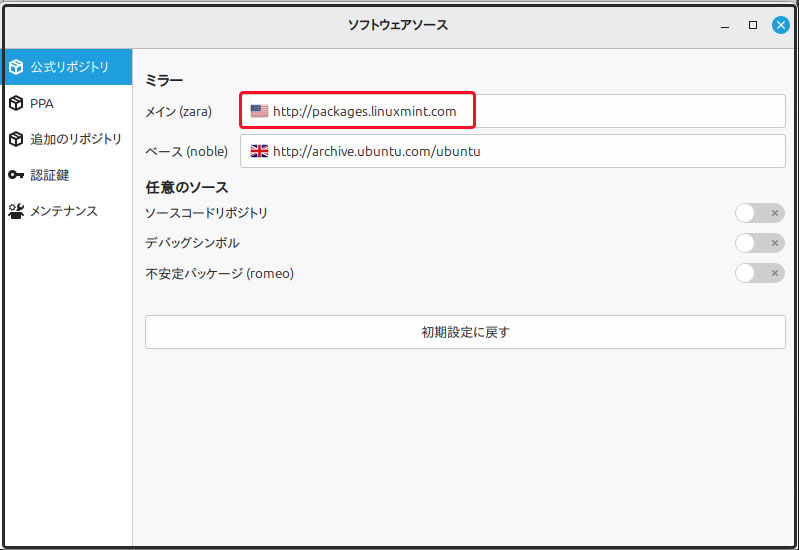Open the 公式リポジトリ tab
The width and height of the screenshot is (799, 550).
[66, 67]
